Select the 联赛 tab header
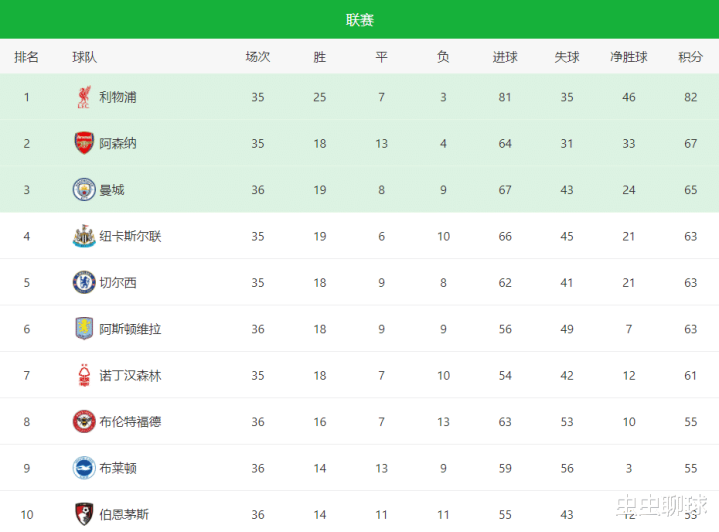 (360, 20)
